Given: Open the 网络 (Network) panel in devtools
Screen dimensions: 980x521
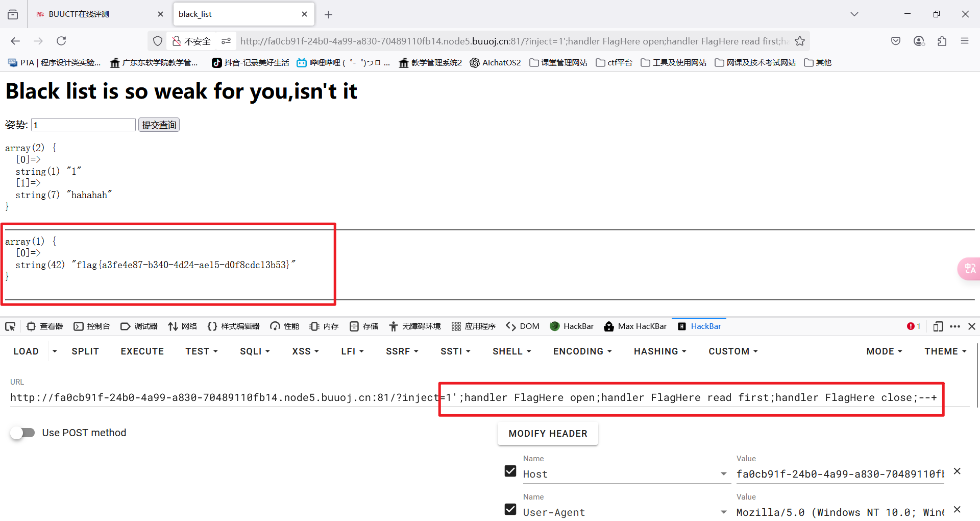Looking at the screenshot, I should tap(182, 326).
